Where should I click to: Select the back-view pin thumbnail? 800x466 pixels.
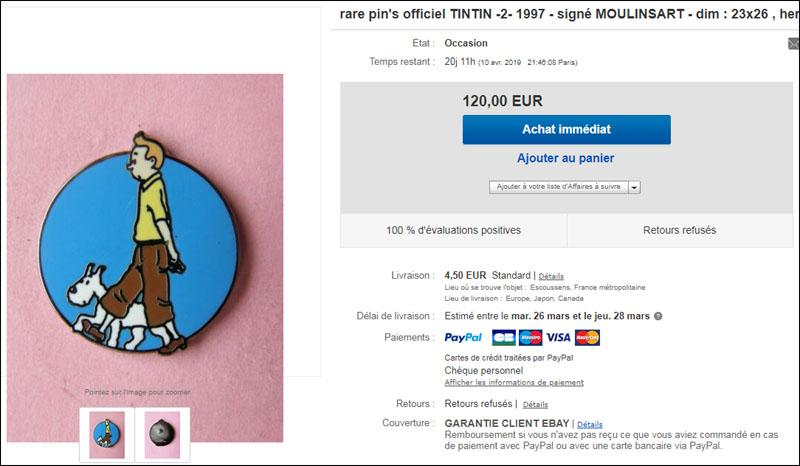(162, 435)
